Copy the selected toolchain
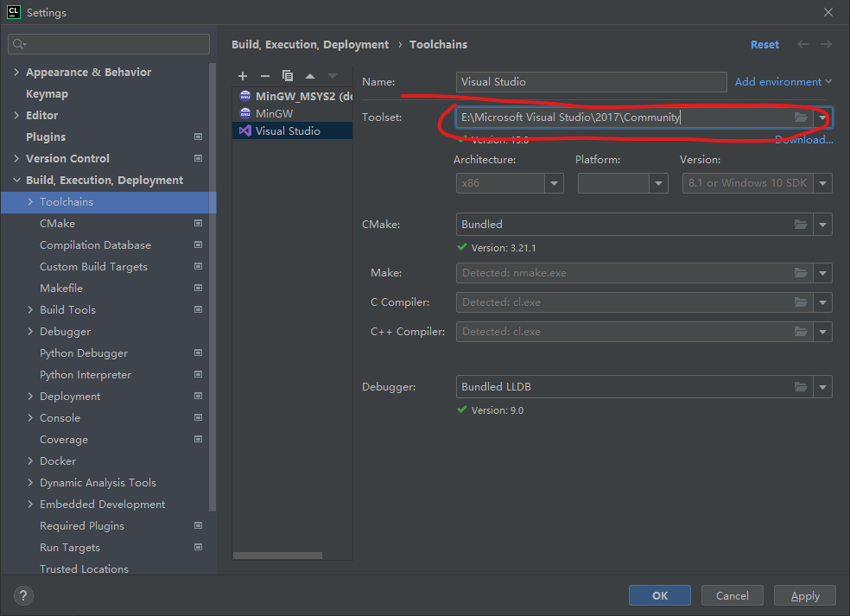The image size is (850, 616). (x=288, y=76)
